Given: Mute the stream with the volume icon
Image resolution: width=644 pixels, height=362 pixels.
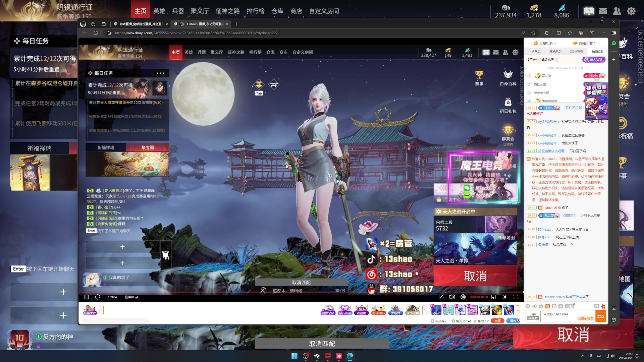Looking at the screenshot, I should (x=452, y=297).
